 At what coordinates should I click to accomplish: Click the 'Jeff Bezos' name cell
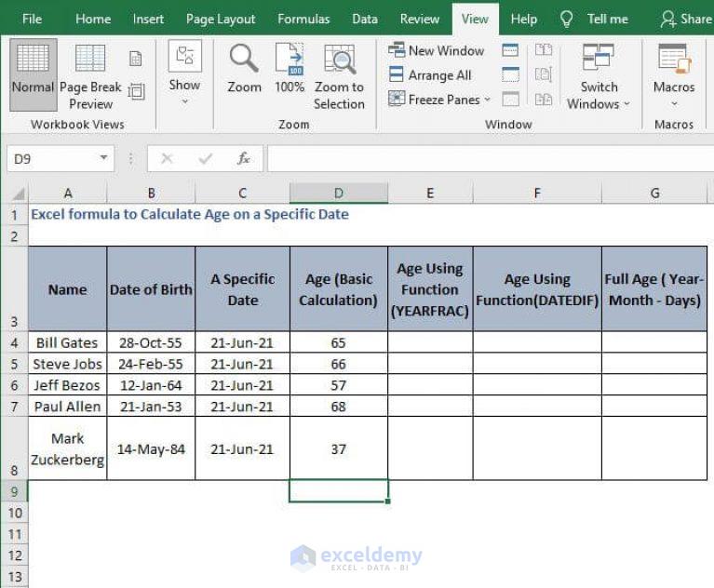pos(67,385)
